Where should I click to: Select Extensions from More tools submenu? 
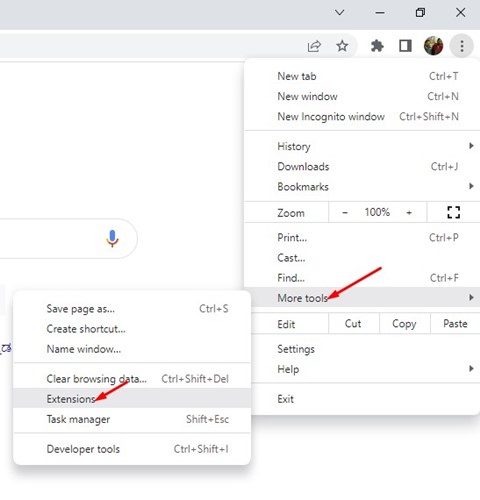click(x=132, y=399)
